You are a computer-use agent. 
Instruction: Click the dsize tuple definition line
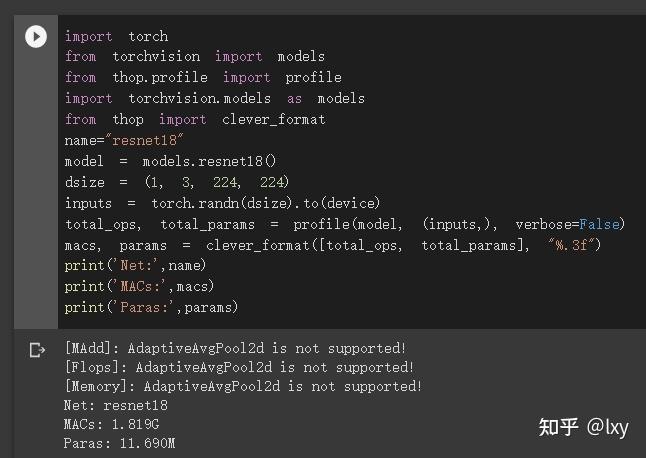[176, 182]
